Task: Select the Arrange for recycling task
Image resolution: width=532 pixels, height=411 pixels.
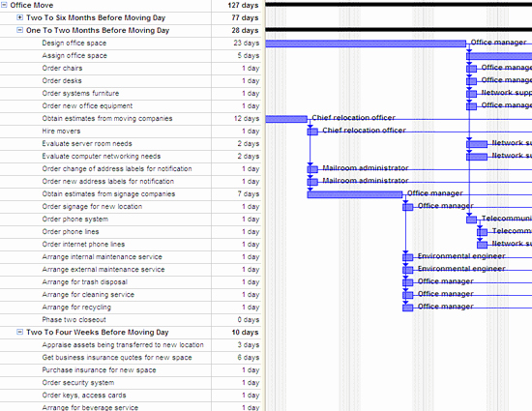Action: pyautogui.click(x=76, y=307)
